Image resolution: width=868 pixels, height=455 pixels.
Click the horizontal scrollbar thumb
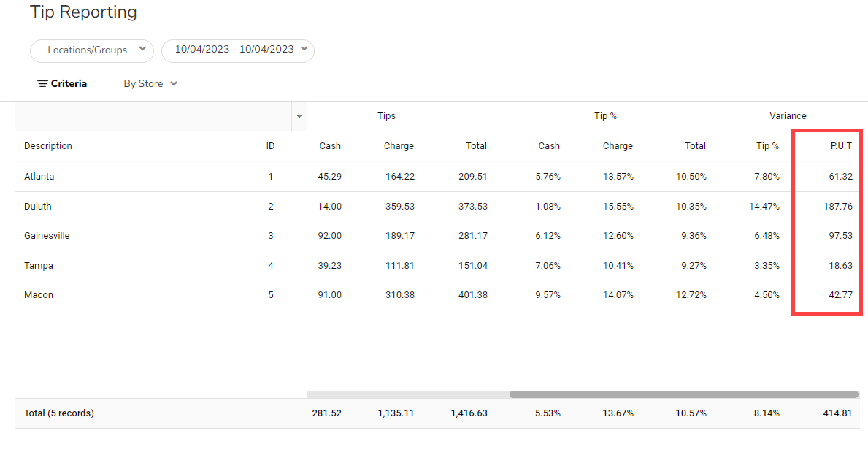point(683,394)
